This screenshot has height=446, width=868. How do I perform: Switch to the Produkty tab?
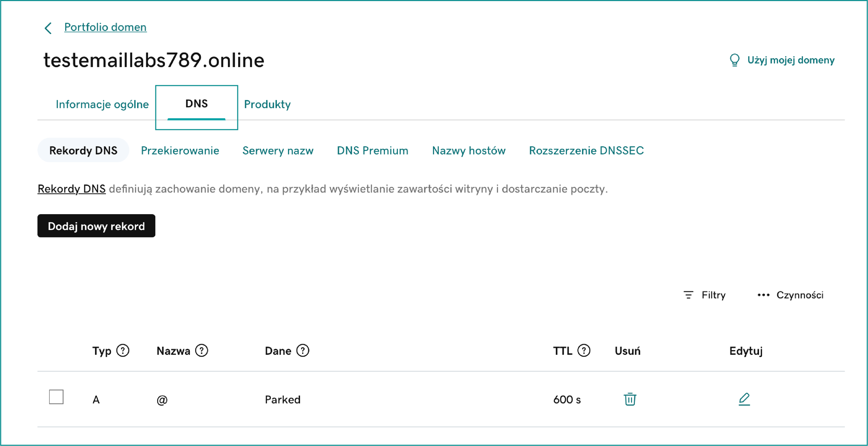[x=267, y=104]
